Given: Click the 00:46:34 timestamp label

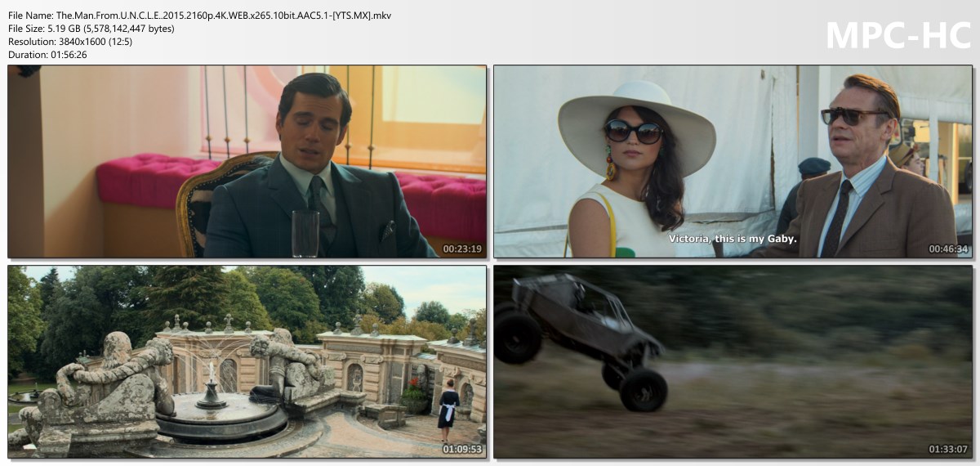Looking at the screenshot, I should point(948,249).
